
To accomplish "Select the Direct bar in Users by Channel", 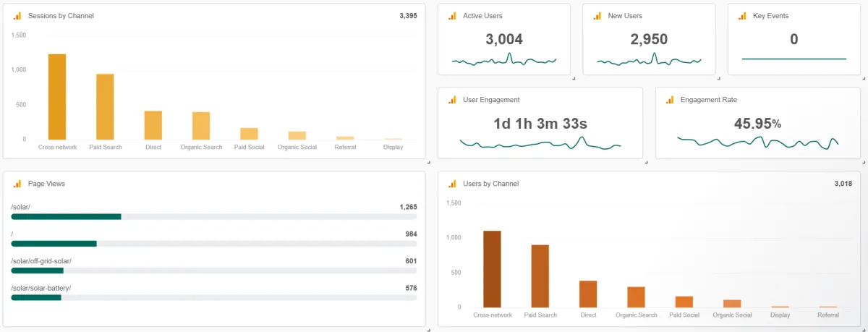I will tap(588, 294).
